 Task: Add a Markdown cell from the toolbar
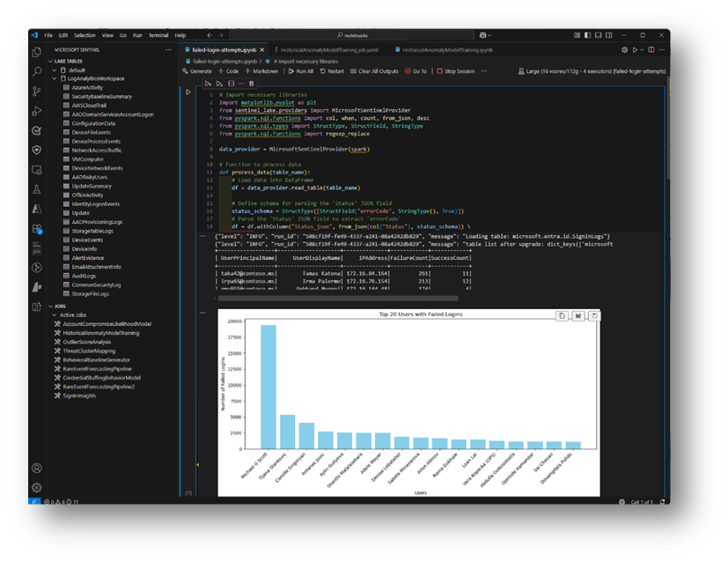pyautogui.click(x=261, y=71)
